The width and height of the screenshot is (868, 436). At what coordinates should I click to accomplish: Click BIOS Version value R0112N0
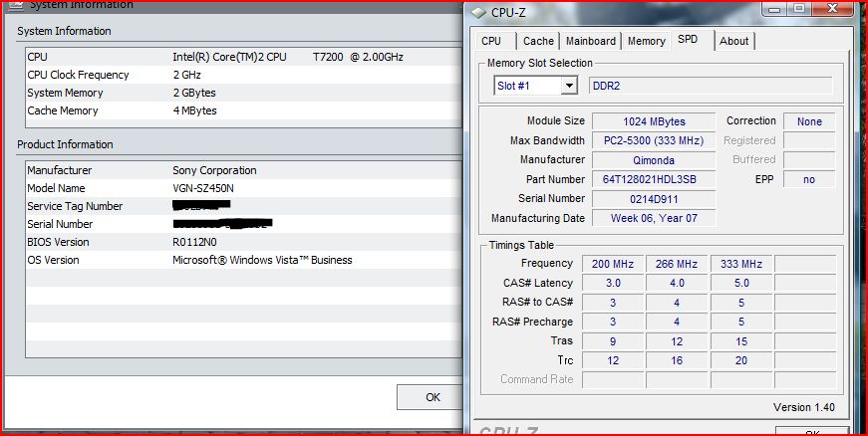[197, 242]
